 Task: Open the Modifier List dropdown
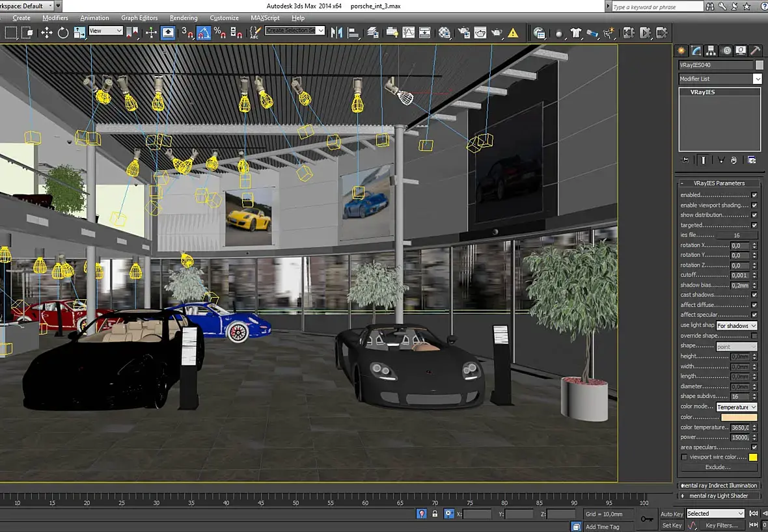[x=720, y=79]
